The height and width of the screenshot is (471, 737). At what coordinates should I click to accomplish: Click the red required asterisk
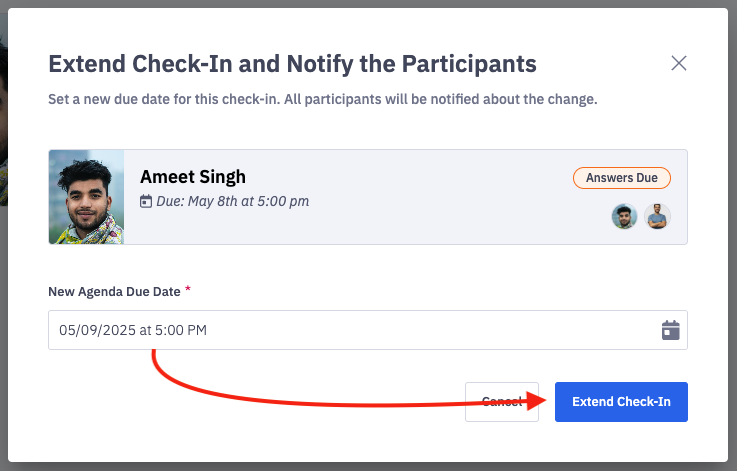pyautogui.click(x=188, y=290)
